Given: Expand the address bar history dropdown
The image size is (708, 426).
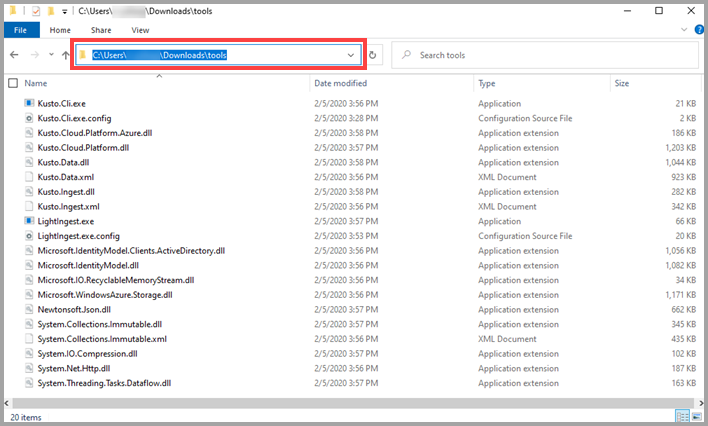Looking at the screenshot, I should coord(351,55).
